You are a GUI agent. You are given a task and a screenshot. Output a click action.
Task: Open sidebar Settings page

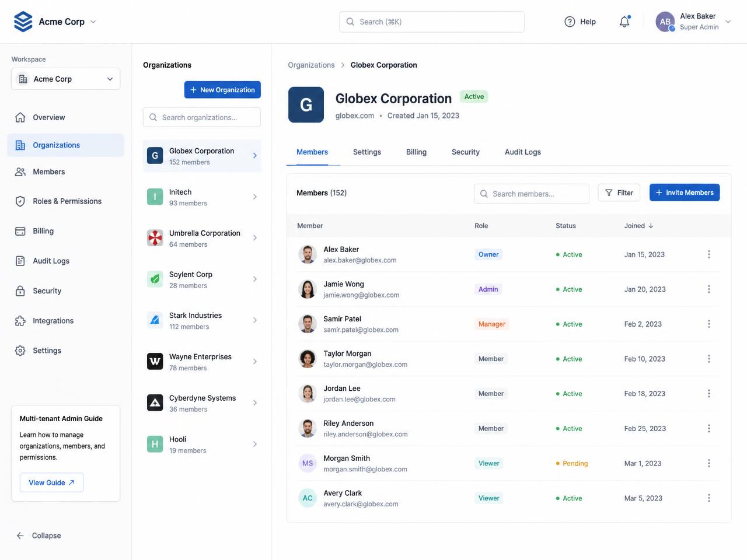(x=65, y=351)
